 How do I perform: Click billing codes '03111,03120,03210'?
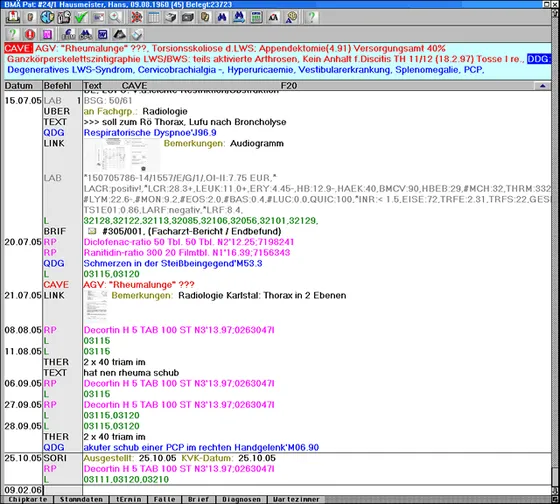(126, 479)
